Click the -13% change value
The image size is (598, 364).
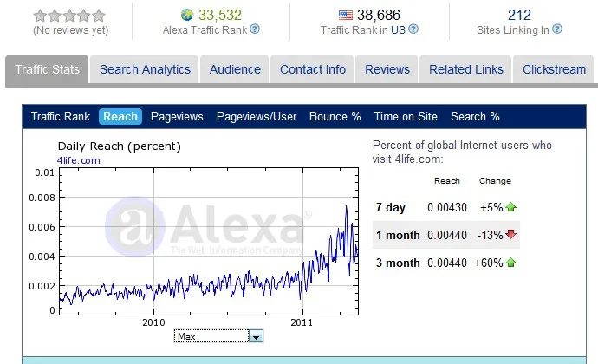490,235
